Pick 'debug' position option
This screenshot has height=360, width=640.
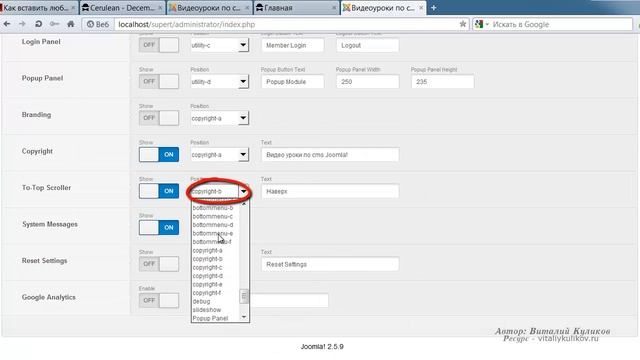[x=201, y=301]
